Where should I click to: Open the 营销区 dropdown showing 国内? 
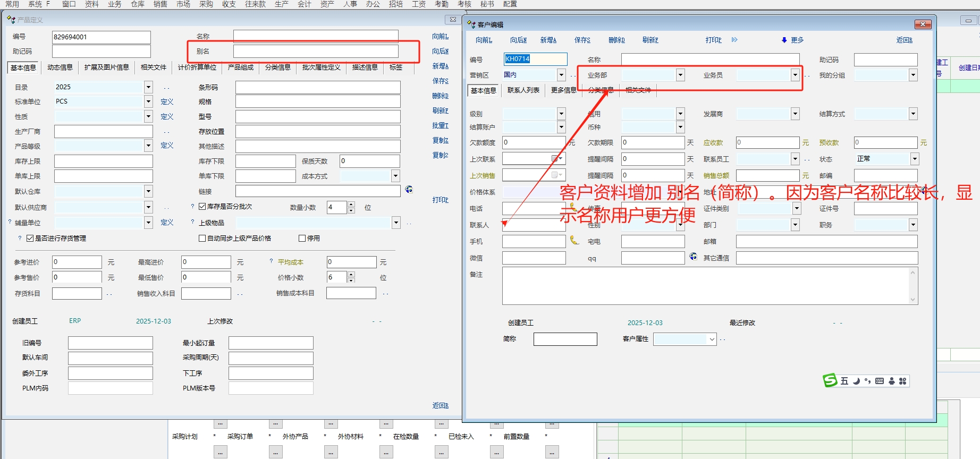click(561, 75)
